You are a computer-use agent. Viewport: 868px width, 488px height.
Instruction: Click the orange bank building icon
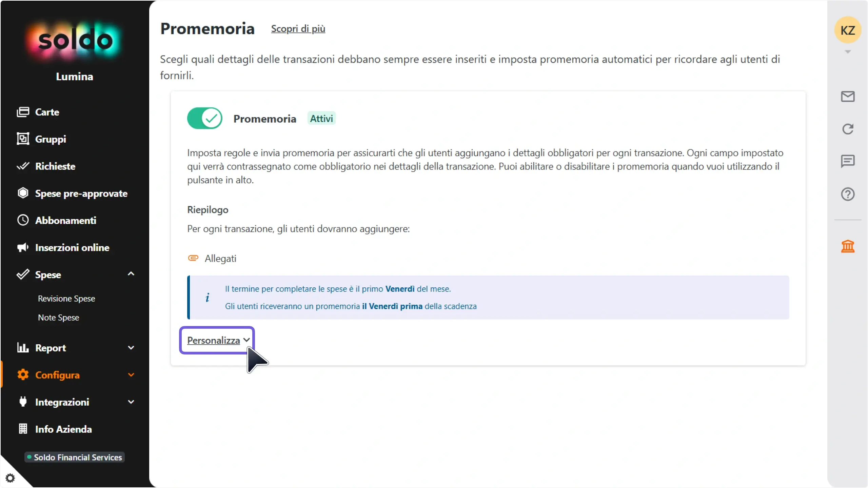click(x=848, y=246)
